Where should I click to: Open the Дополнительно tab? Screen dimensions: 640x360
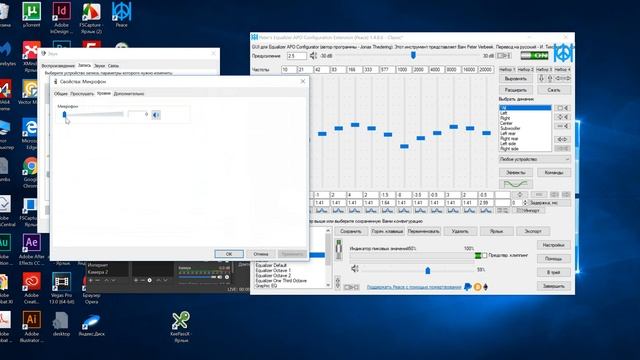(x=129, y=94)
